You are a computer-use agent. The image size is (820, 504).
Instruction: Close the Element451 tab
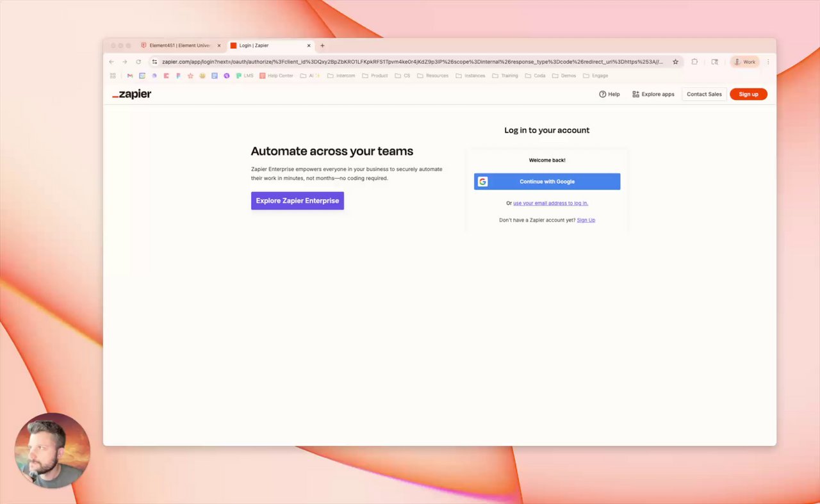[x=219, y=45]
